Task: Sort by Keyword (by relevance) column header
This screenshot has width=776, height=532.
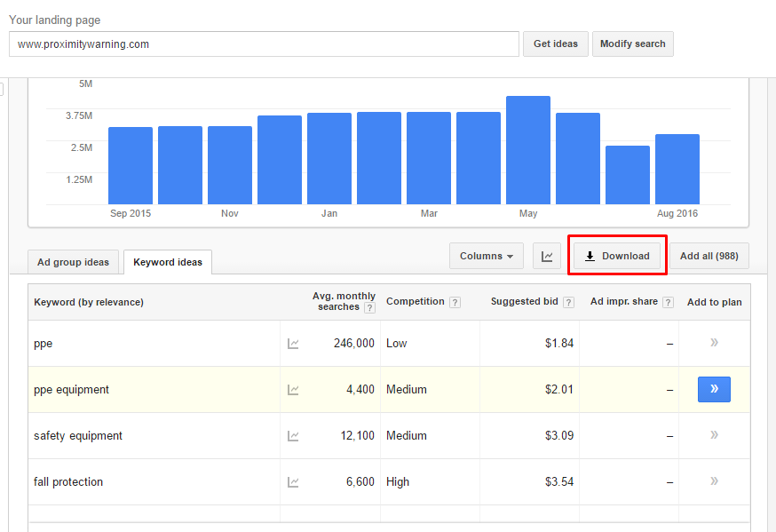Action: pos(89,302)
